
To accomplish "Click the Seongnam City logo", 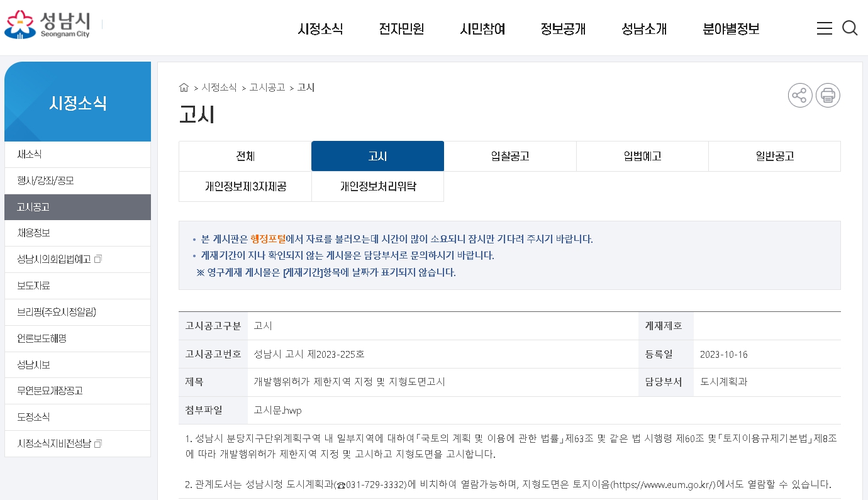I will coord(48,25).
